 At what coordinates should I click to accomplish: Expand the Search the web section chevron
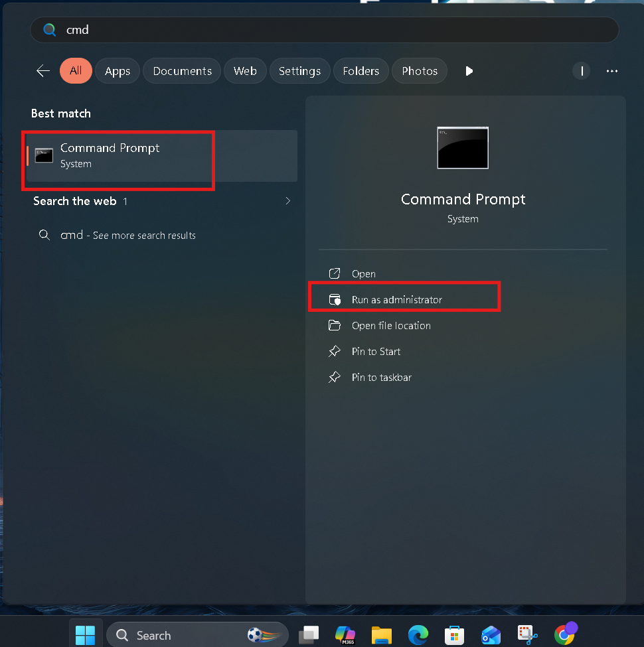[287, 201]
